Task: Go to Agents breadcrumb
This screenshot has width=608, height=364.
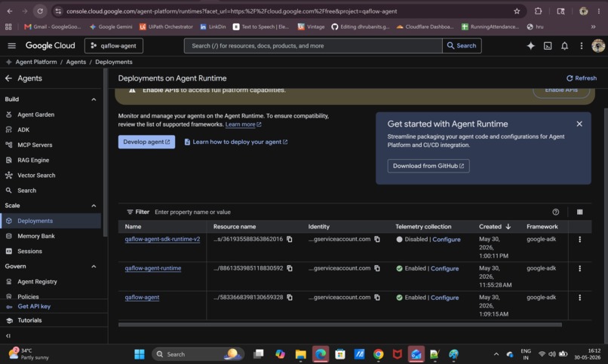Action: click(76, 62)
